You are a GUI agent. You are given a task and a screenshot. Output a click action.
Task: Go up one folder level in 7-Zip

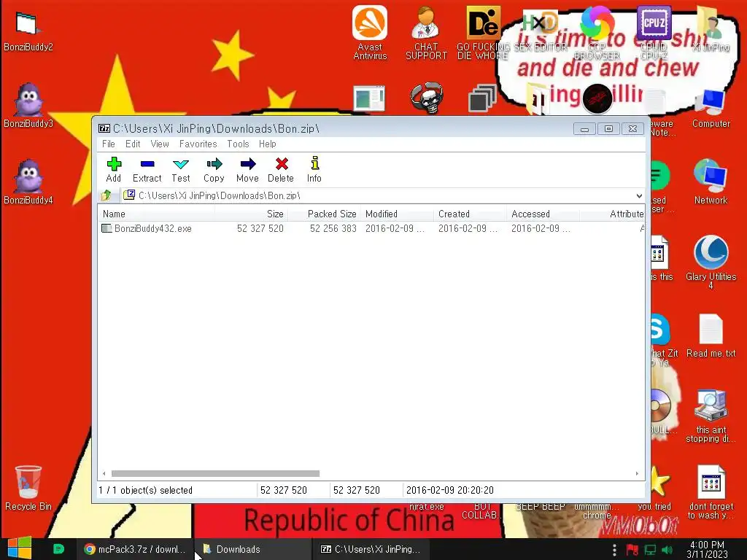(106, 195)
